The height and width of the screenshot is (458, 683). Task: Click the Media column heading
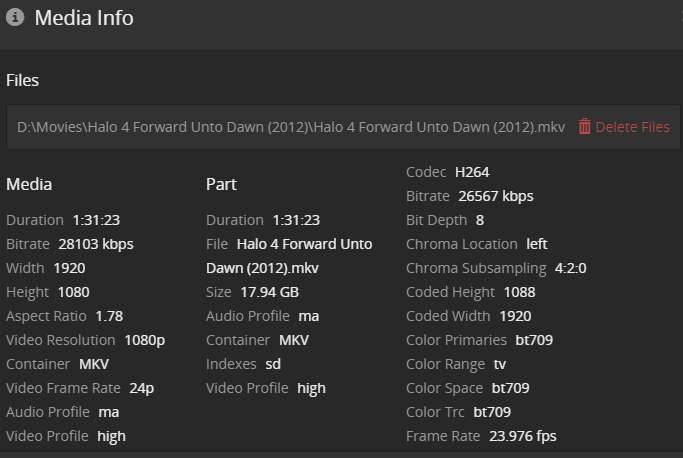click(29, 184)
